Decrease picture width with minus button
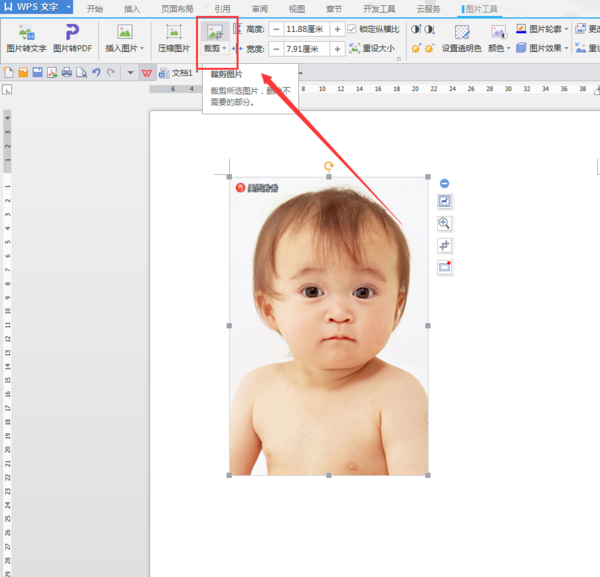 pyautogui.click(x=276, y=48)
